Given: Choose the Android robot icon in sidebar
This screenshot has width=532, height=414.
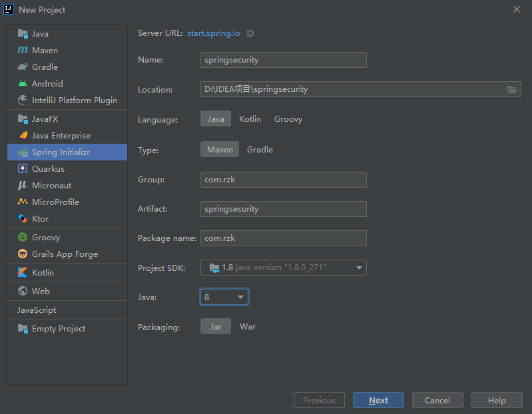Looking at the screenshot, I should [23, 84].
